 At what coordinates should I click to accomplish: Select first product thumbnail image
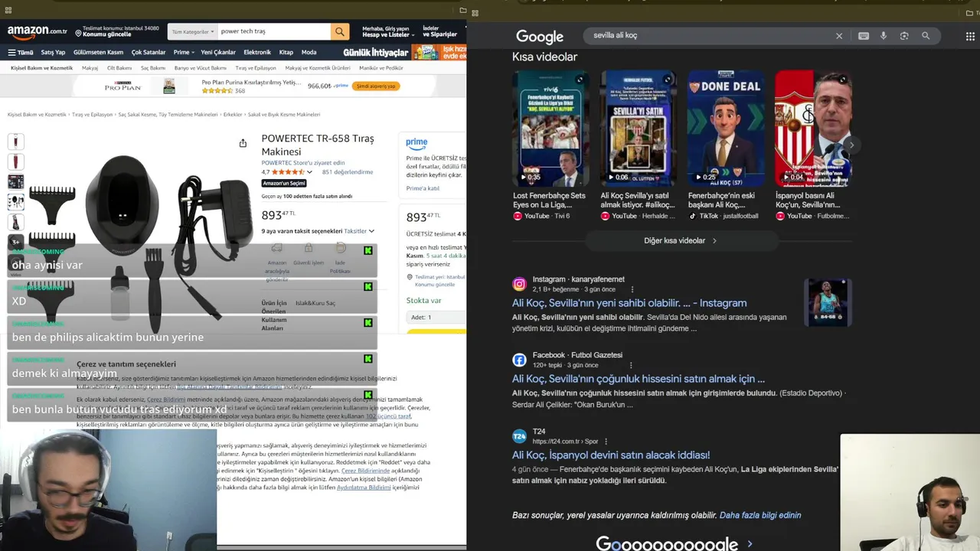[x=15, y=142]
